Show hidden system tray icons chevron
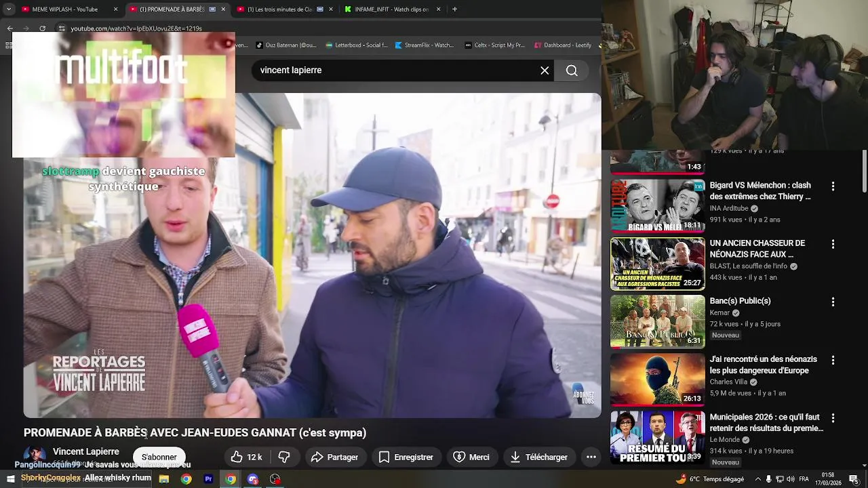The image size is (868, 488). 758,479
